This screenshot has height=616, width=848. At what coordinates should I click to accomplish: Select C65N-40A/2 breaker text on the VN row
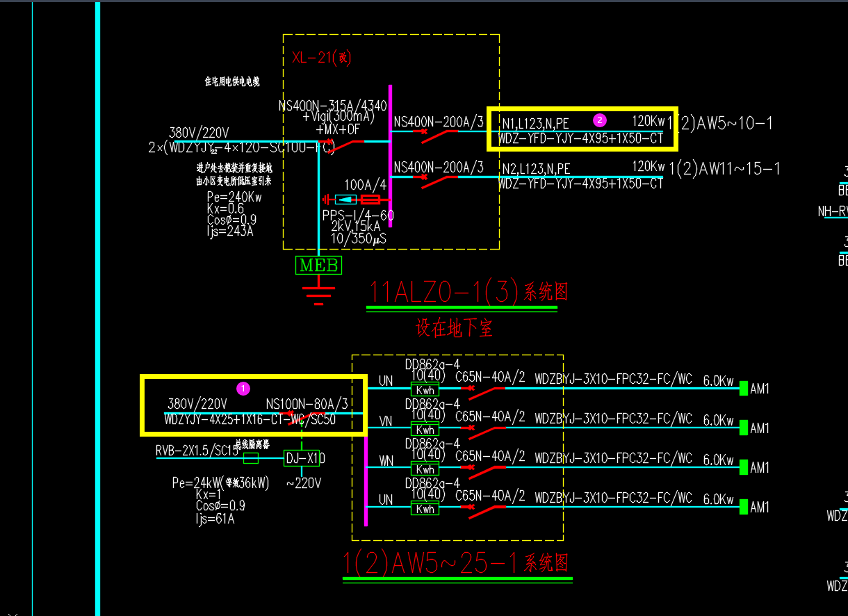[490, 416]
